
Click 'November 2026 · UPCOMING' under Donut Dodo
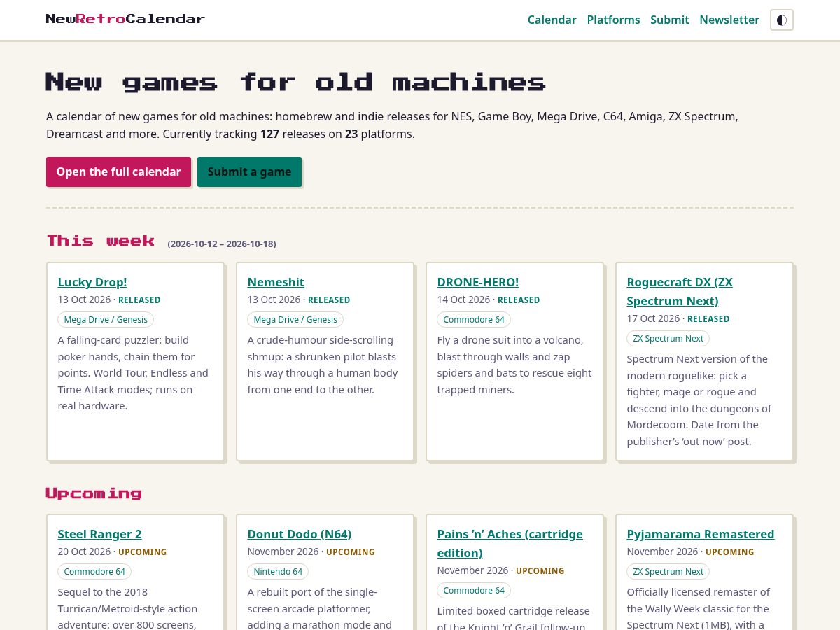point(311,552)
